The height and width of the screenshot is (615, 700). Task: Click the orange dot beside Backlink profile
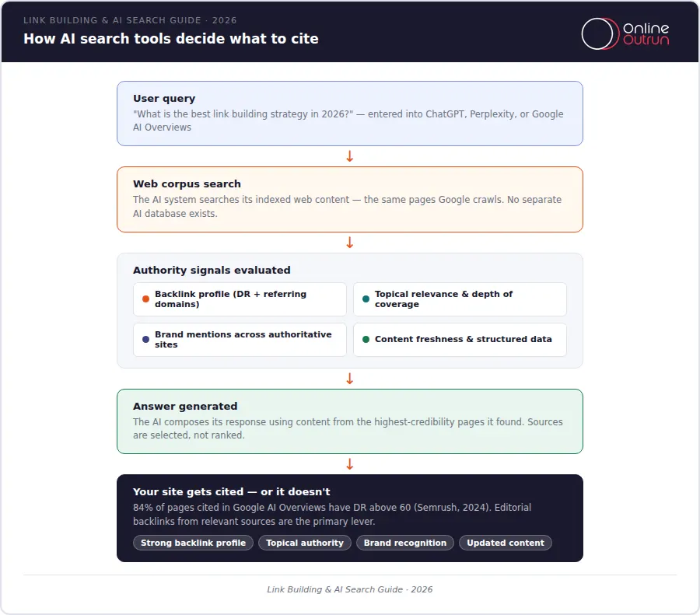tap(145, 299)
